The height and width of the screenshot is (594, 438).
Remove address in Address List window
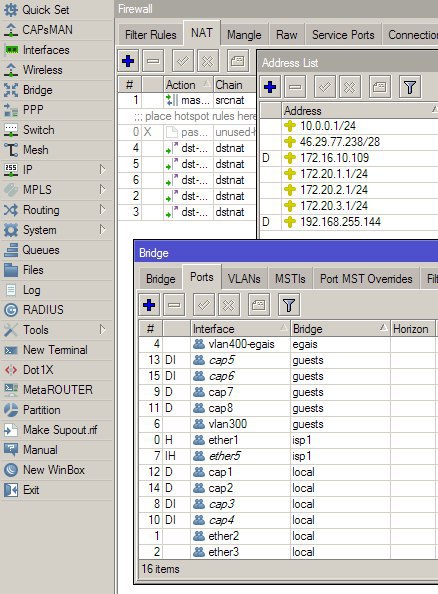(x=295, y=87)
